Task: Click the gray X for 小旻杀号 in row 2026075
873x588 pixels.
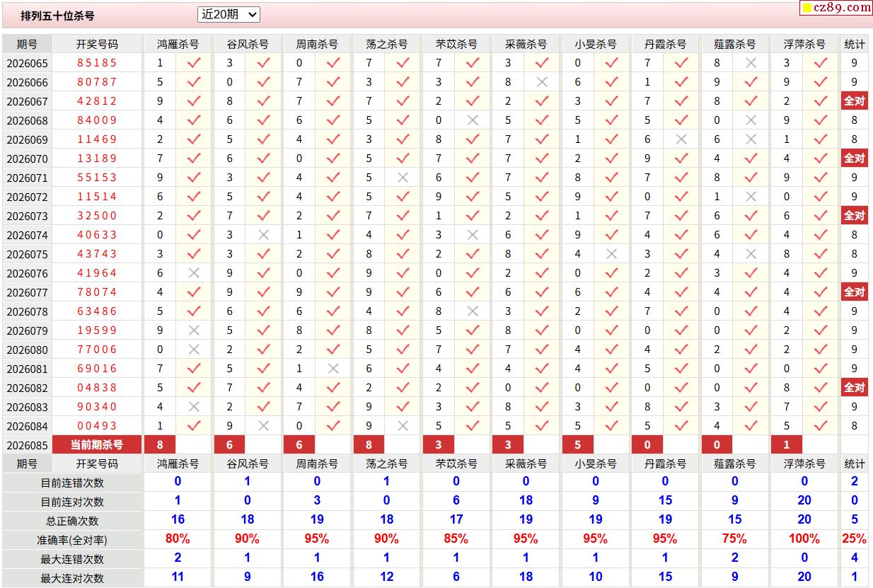Action: click(612, 254)
